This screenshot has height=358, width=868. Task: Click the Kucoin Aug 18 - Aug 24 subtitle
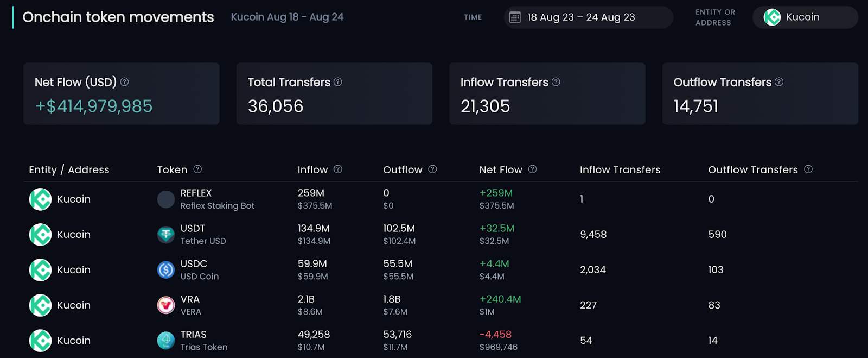click(x=287, y=17)
